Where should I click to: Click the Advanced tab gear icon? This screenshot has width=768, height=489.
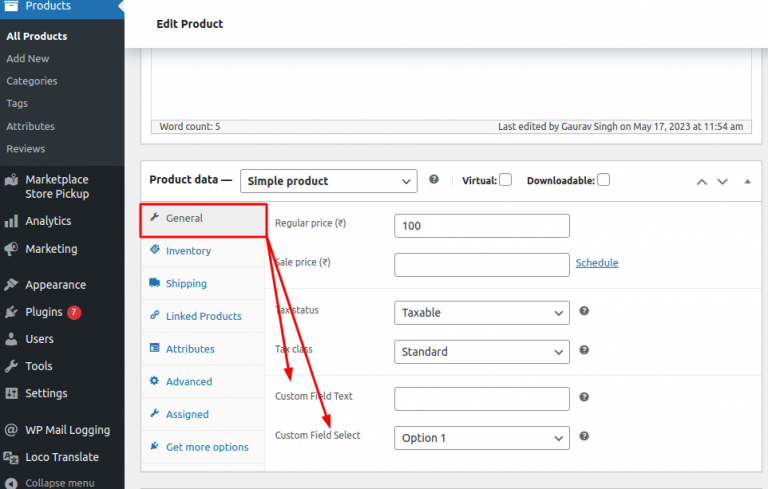coord(155,381)
